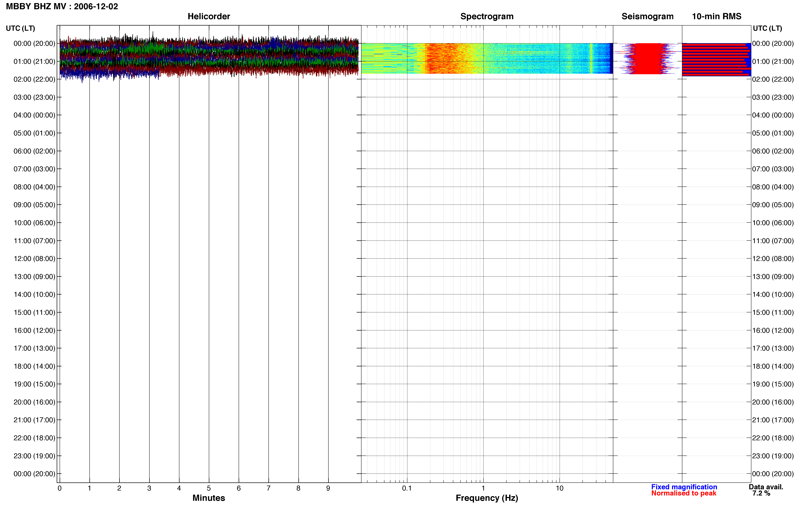Click the left '12:00 (08:00)' time label
The width and height of the screenshot is (812, 508).
click(x=34, y=259)
